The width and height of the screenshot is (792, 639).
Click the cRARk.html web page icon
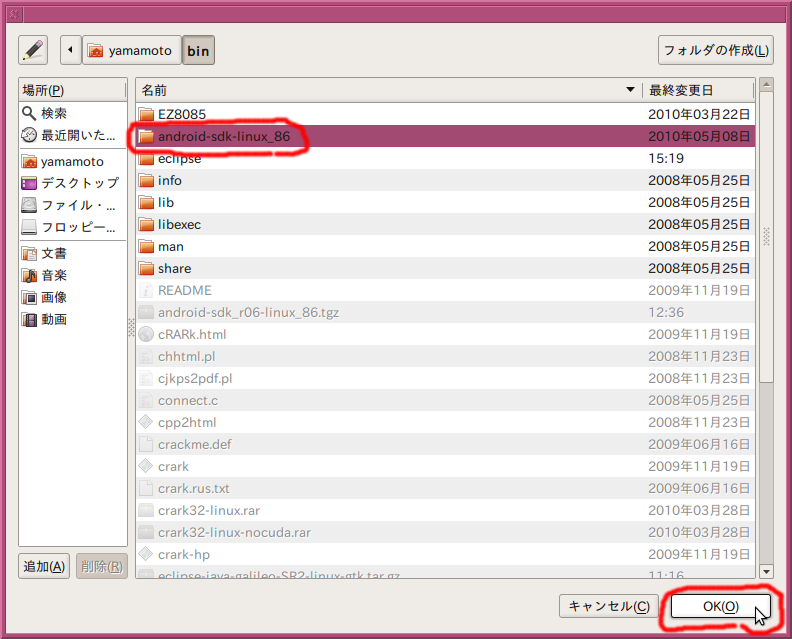pyautogui.click(x=146, y=334)
